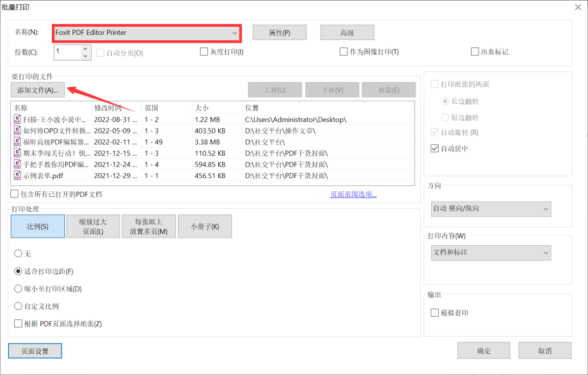Click date cell 2022-02-11
The image size is (588, 375).
pyautogui.click(x=115, y=142)
